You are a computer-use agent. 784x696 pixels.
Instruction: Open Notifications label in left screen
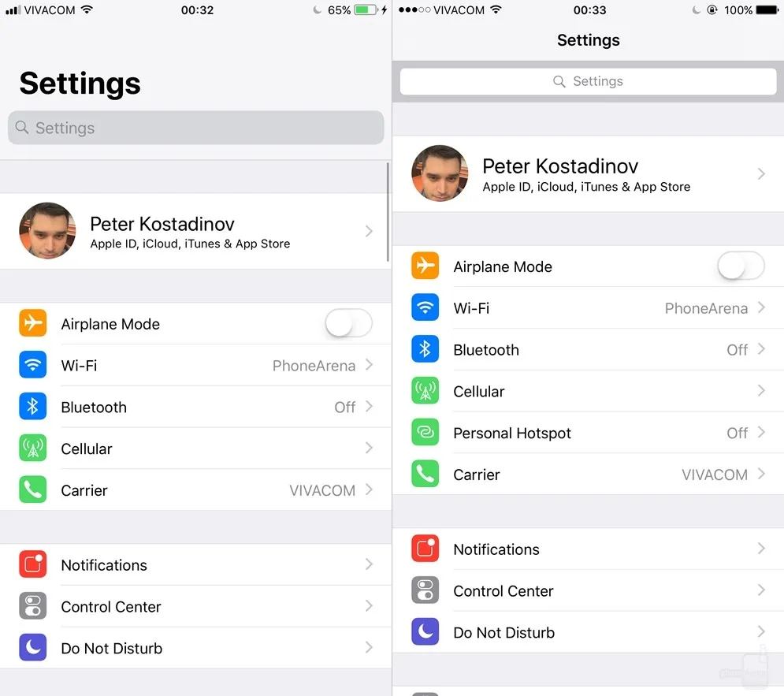point(104,565)
